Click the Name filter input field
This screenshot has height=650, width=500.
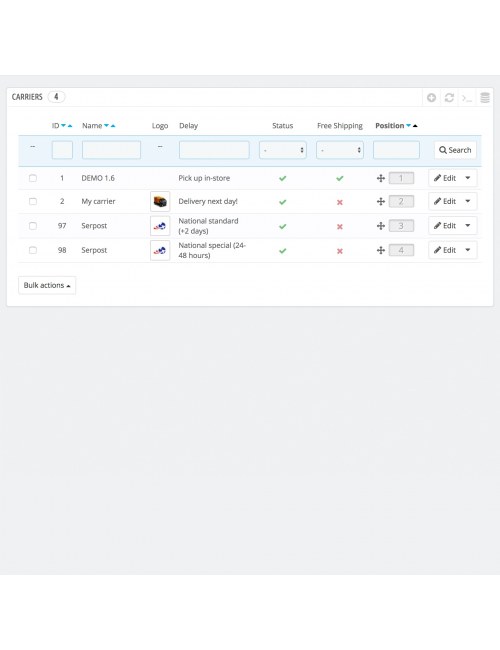[x=112, y=150]
